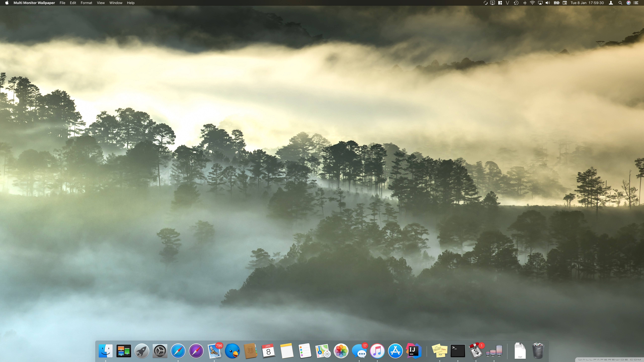Open Photos colorful flower icon
Image resolution: width=644 pixels, height=362 pixels.
(341, 351)
